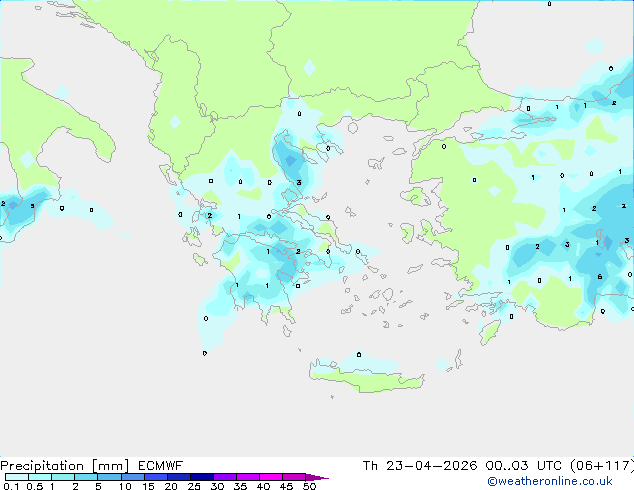Click the 20 tick label on legend
The width and height of the screenshot is (634, 490).
(x=170, y=486)
